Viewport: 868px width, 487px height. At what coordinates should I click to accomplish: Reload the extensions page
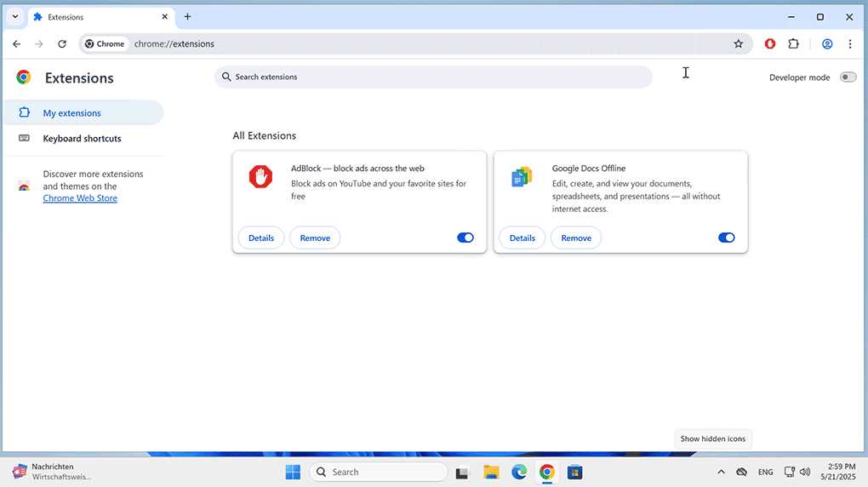62,43
